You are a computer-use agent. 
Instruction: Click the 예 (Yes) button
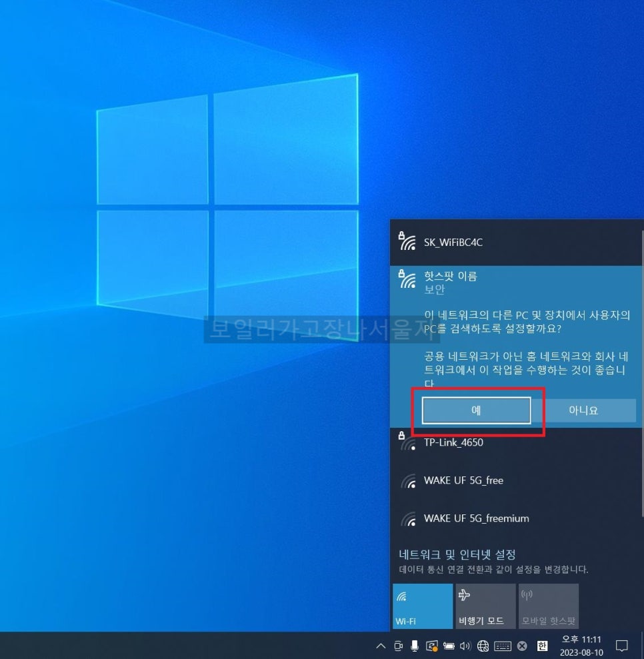coord(476,410)
